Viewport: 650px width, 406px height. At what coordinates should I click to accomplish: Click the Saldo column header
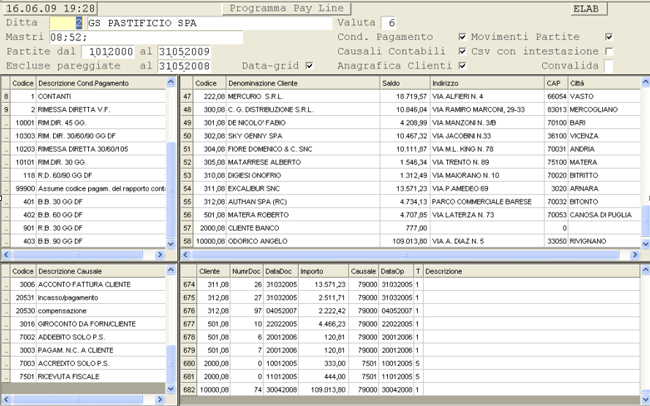405,83
